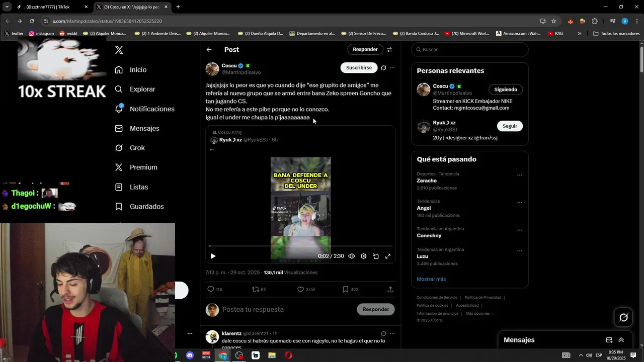The height and width of the screenshot is (362, 644).
Task: Click Seguir button for Ryuk xz
Action: (510, 126)
